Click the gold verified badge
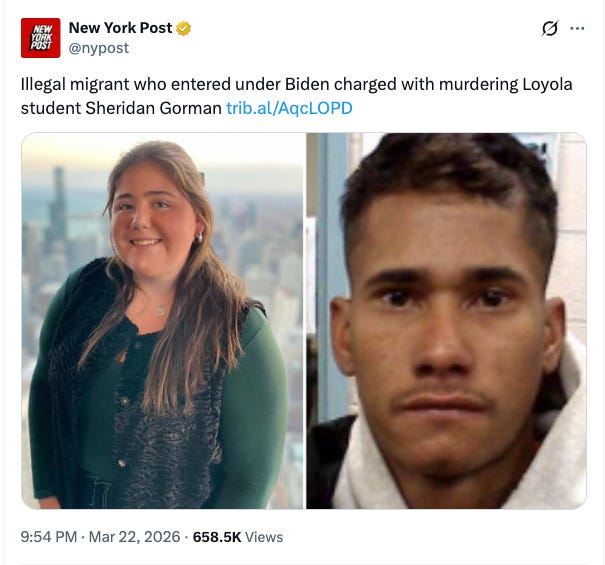Screen dimensions: 605x565 tap(183, 29)
